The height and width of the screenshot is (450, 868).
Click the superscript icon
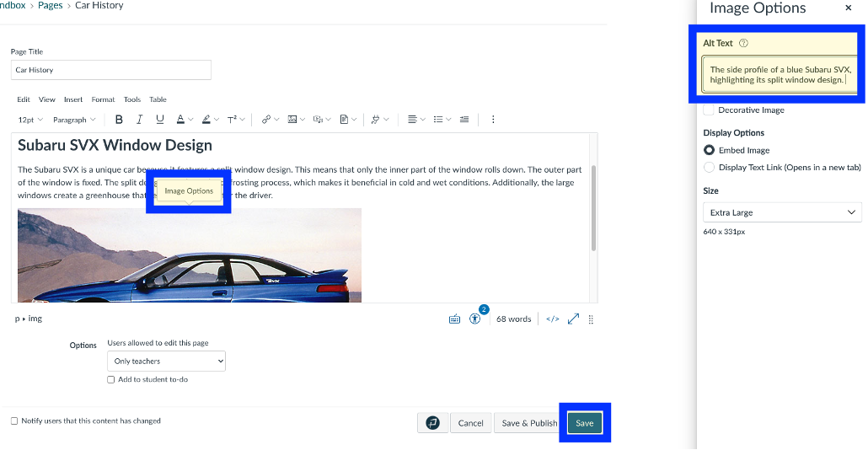coord(232,120)
